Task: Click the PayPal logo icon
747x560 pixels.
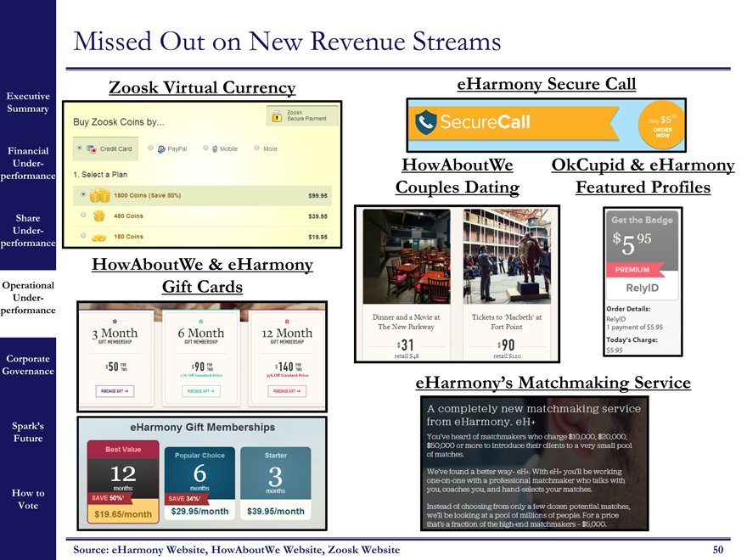Action: pos(161,149)
